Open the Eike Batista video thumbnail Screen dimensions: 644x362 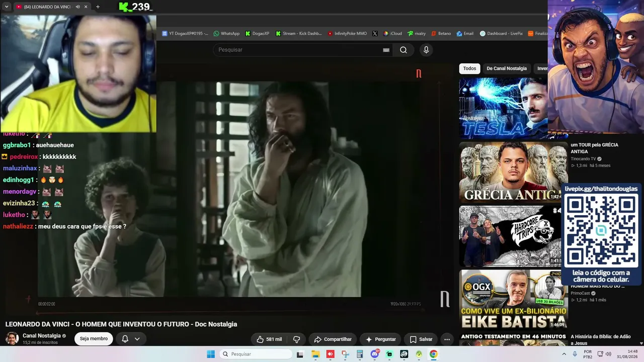tap(514, 299)
